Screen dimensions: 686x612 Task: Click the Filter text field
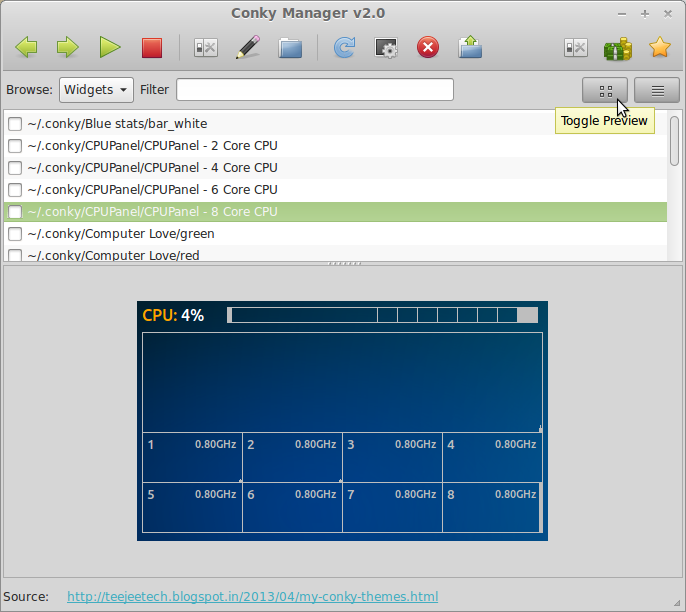coord(315,90)
